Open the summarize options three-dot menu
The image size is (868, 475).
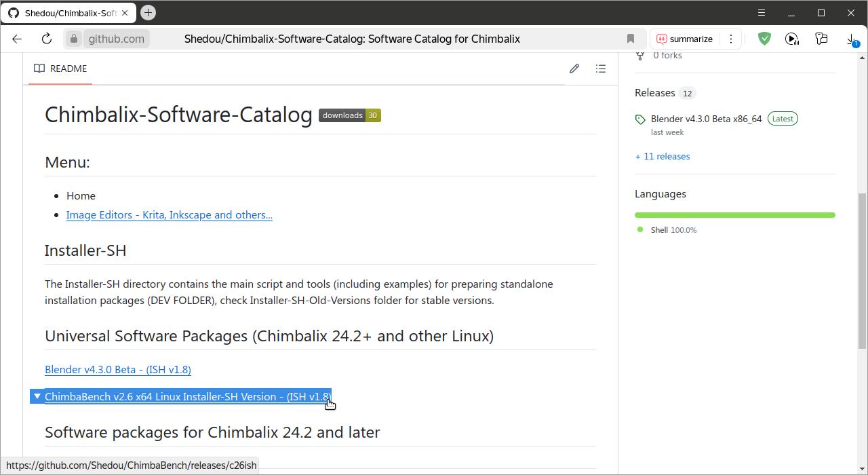731,39
